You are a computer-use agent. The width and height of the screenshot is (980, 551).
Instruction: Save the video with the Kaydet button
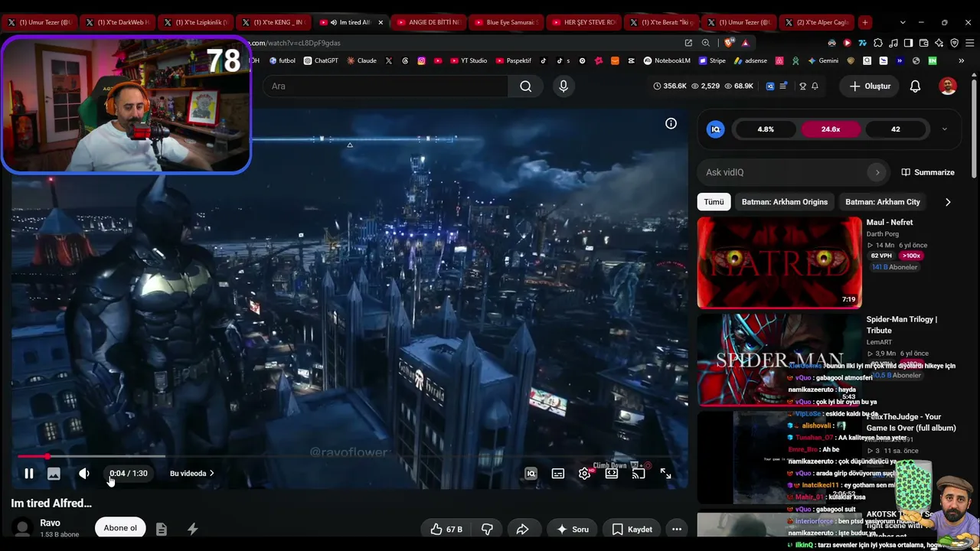point(632,529)
